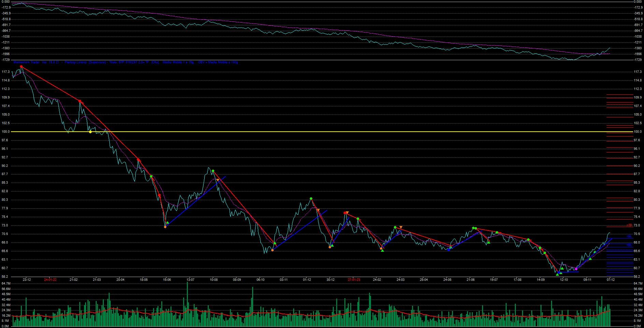Click the red TP label beside 73.0
The width and height of the screenshot is (644, 328).
tap(630, 225)
